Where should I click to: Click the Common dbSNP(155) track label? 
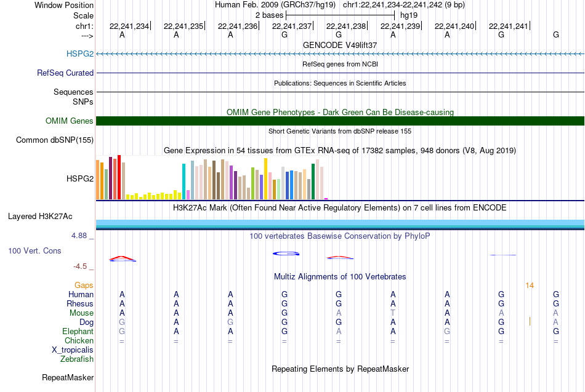coord(55,140)
